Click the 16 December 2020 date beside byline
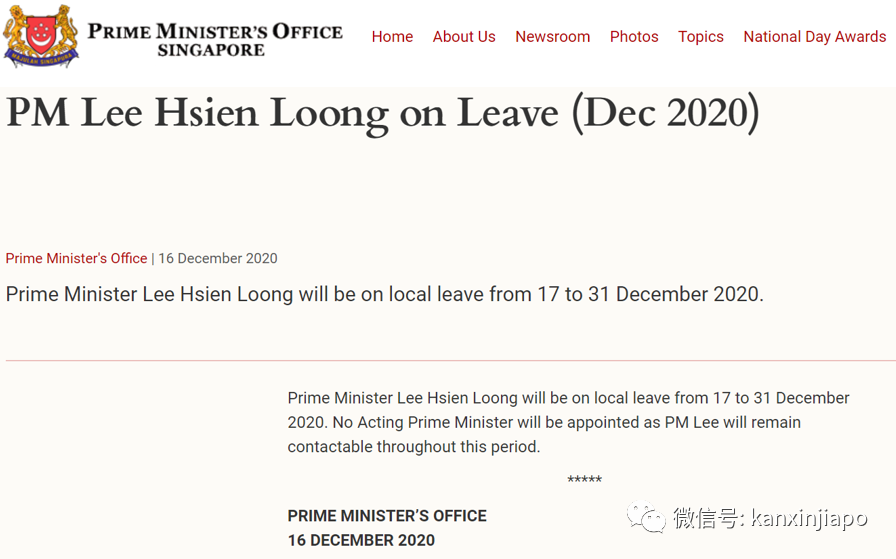This screenshot has width=896, height=559. point(218,258)
